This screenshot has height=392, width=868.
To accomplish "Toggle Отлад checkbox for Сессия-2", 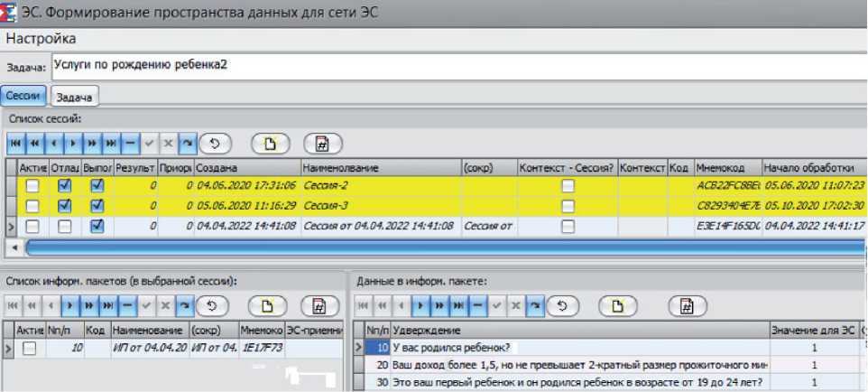I will (x=65, y=186).
